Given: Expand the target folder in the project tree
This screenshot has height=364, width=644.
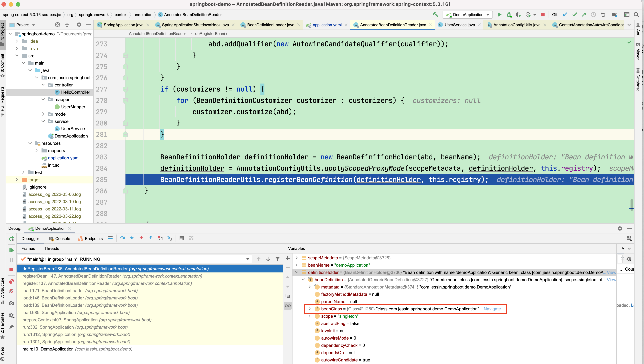Looking at the screenshot, I should point(17,179).
